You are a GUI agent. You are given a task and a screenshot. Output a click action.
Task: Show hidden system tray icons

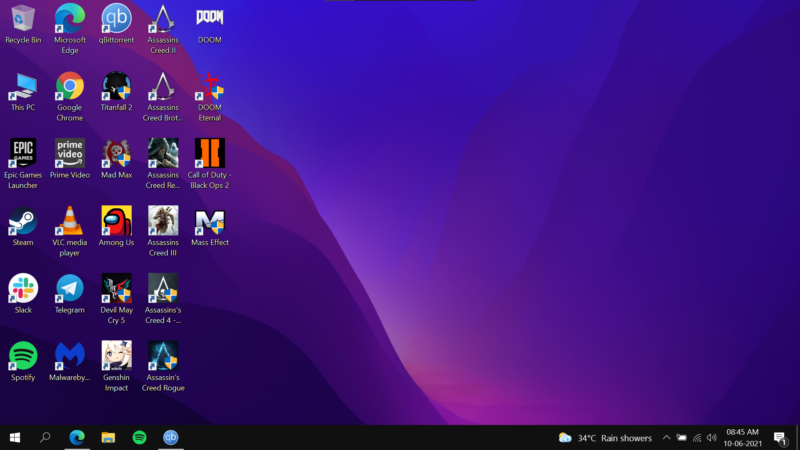[x=666, y=438]
